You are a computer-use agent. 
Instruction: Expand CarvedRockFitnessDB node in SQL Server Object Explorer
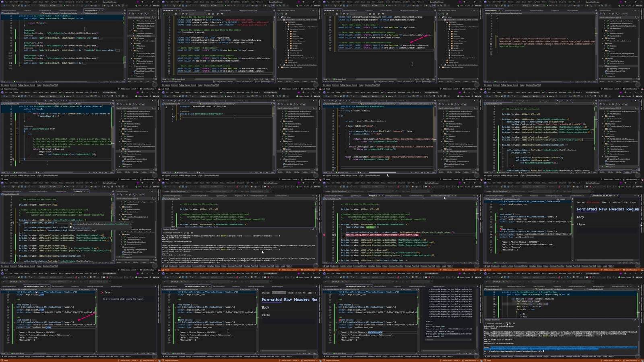(285, 29)
